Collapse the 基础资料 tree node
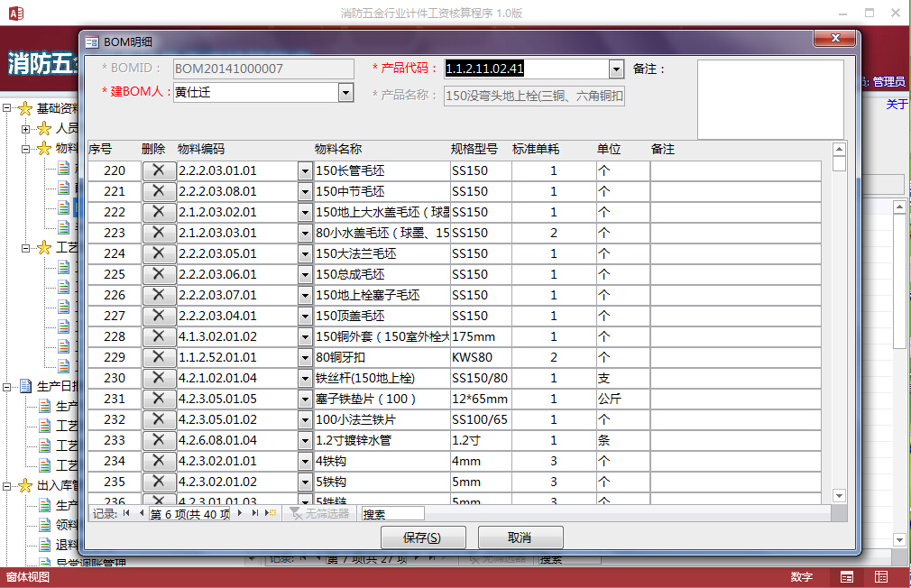This screenshot has height=588, width=911. click(x=7, y=108)
